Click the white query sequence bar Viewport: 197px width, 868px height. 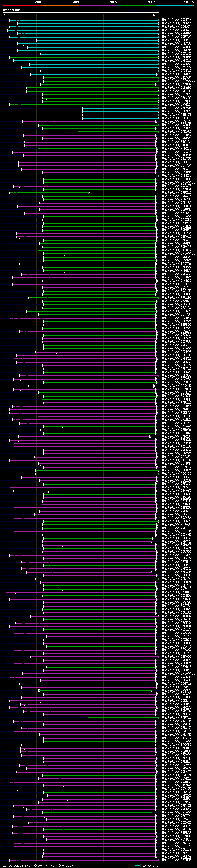81,13
